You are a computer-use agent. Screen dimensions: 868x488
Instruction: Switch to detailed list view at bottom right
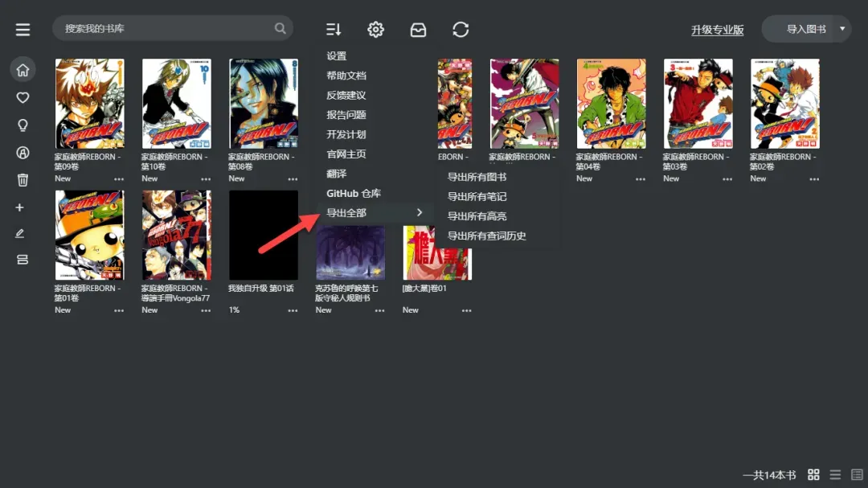(x=855, y=474)
